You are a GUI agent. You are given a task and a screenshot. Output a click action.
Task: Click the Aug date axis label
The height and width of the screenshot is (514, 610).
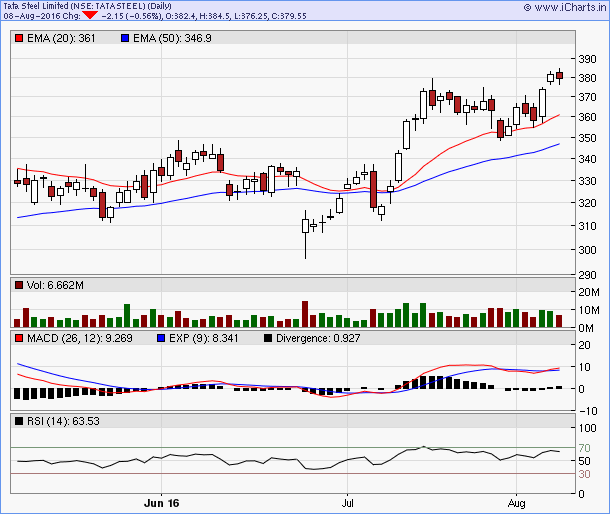[x=516, y=503]
